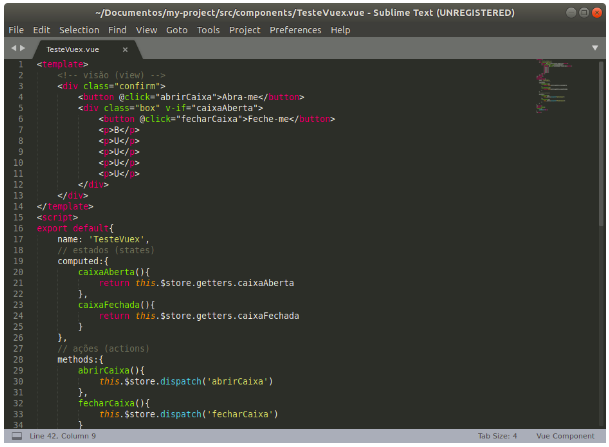Open the Goto menu
Viewport: 609px width, 447px height.
click(x=177, y=30)
